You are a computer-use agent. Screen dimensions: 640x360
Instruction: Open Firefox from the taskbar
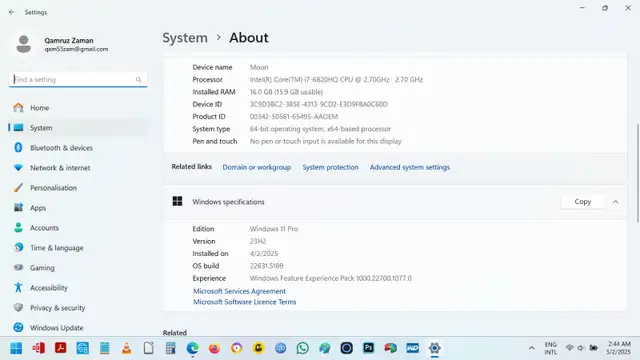point(214,348)
